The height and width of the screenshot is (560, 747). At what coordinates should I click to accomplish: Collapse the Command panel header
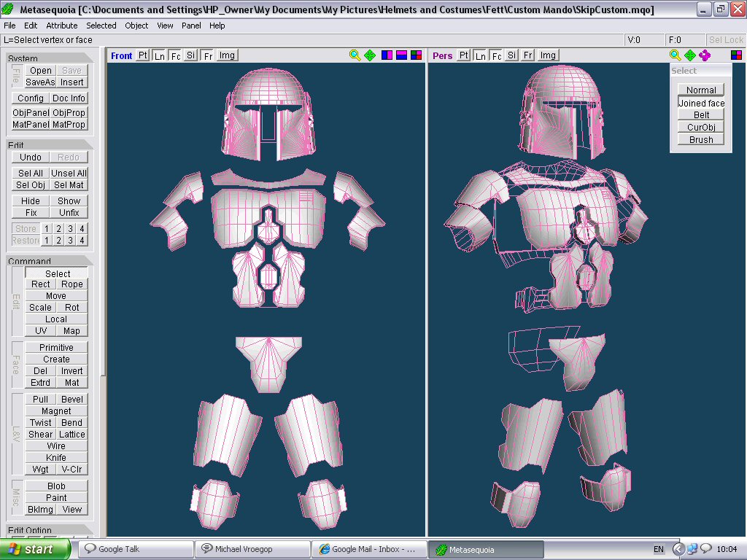[50, 260]
